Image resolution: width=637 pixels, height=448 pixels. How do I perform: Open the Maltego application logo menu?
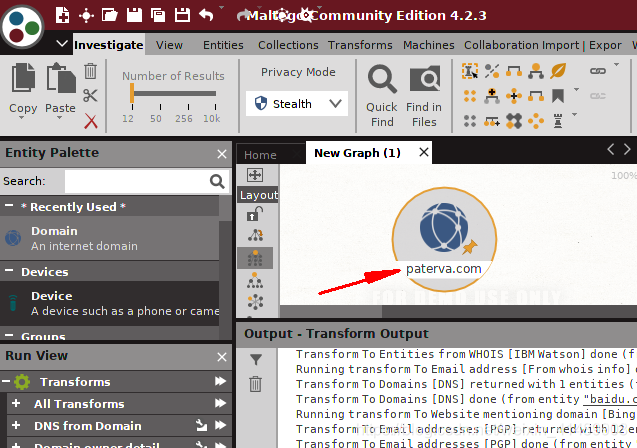(22, 27)
